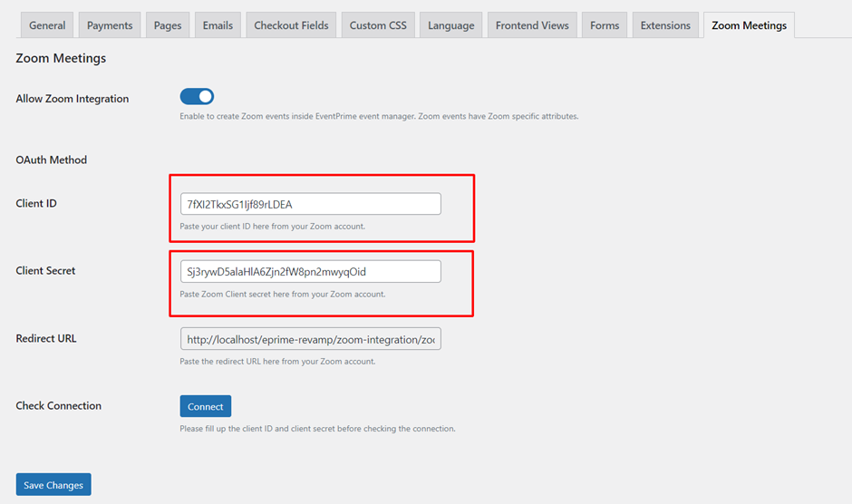Go to the Pages tab
852x504 pixels.
click(168, 25)
